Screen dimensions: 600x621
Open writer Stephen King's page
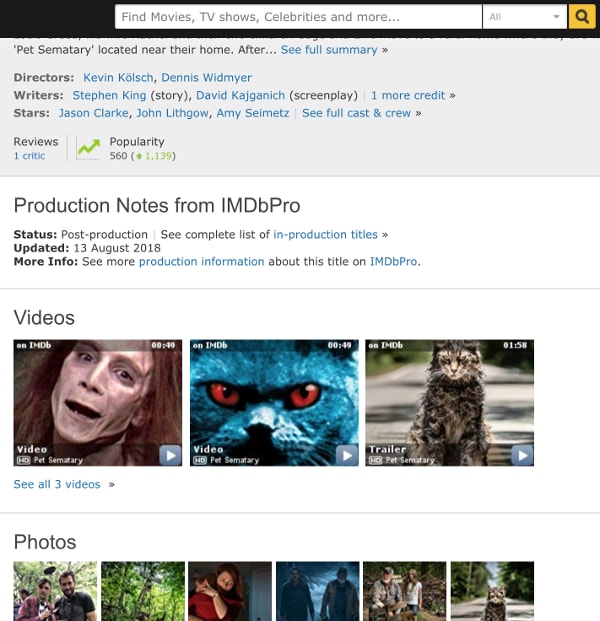[x=109, y=95]
